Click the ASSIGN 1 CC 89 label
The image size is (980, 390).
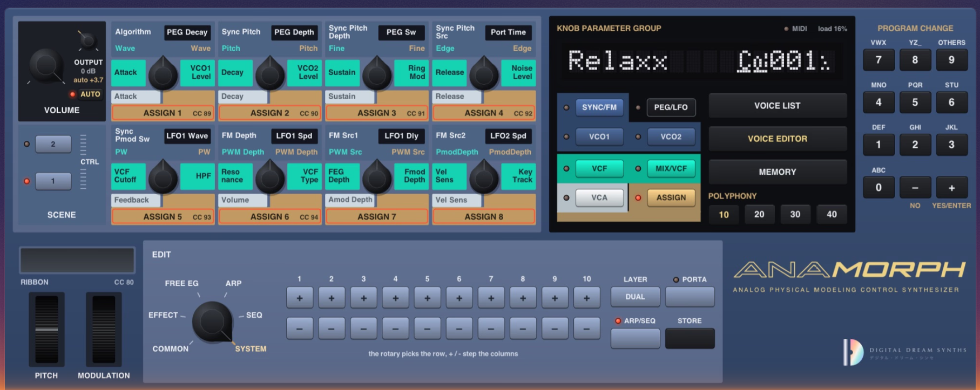click(x=162, y=113)
